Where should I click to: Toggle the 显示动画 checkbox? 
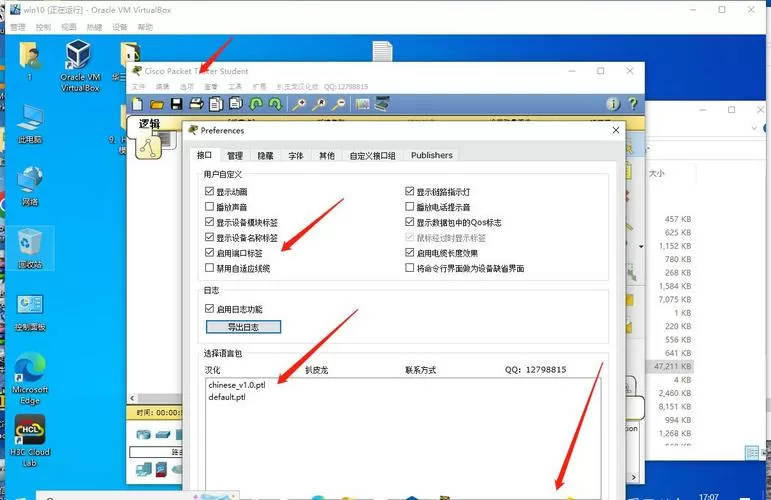[x=209, y=191]
